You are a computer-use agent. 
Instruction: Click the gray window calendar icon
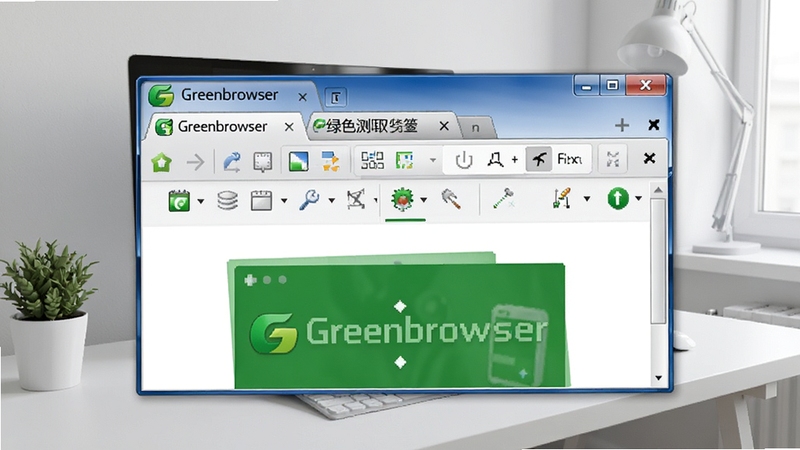pyautogui.click(x=261, y=201)
